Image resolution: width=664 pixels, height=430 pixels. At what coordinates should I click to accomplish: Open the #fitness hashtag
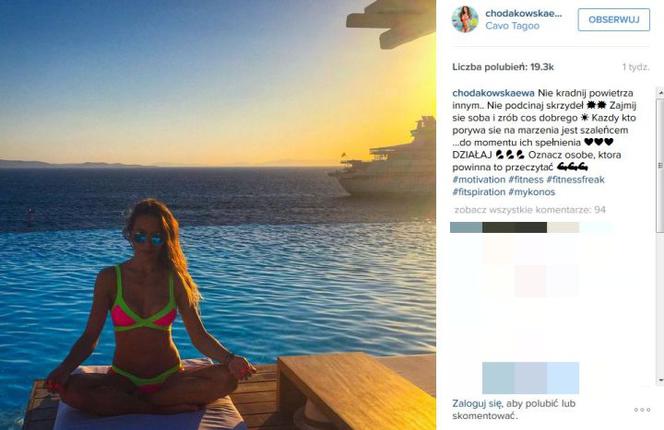[526, 180]
